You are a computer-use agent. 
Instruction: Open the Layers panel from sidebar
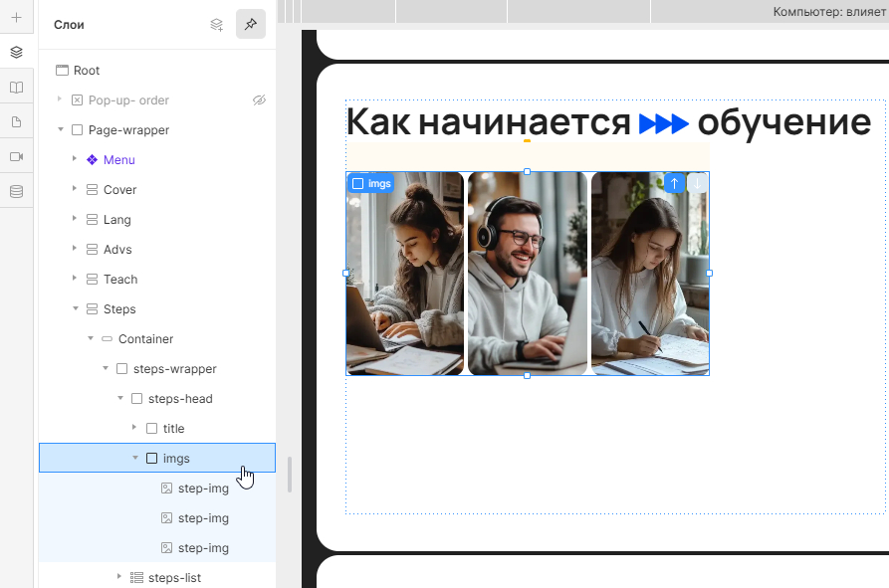tap(16, 52)
